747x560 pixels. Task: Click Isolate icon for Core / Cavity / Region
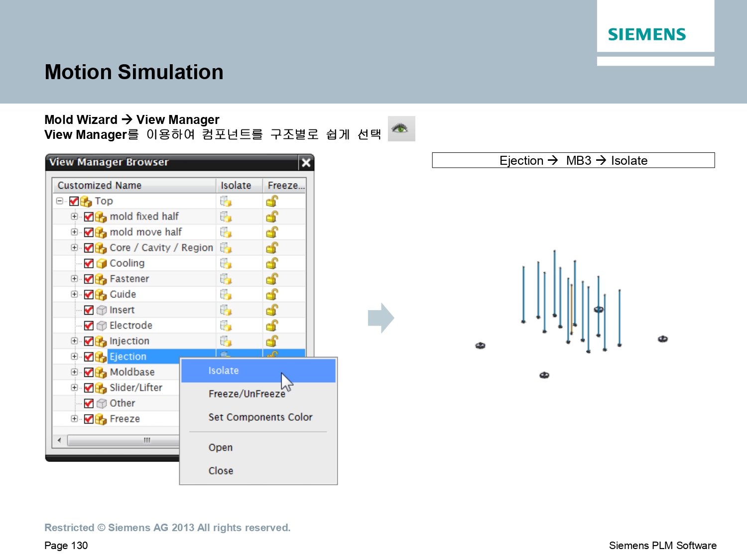point(226,247)
